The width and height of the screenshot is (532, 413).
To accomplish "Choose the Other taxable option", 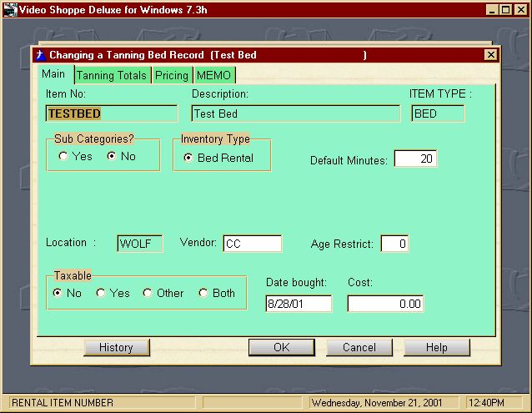I will click(x=148, y=294).
